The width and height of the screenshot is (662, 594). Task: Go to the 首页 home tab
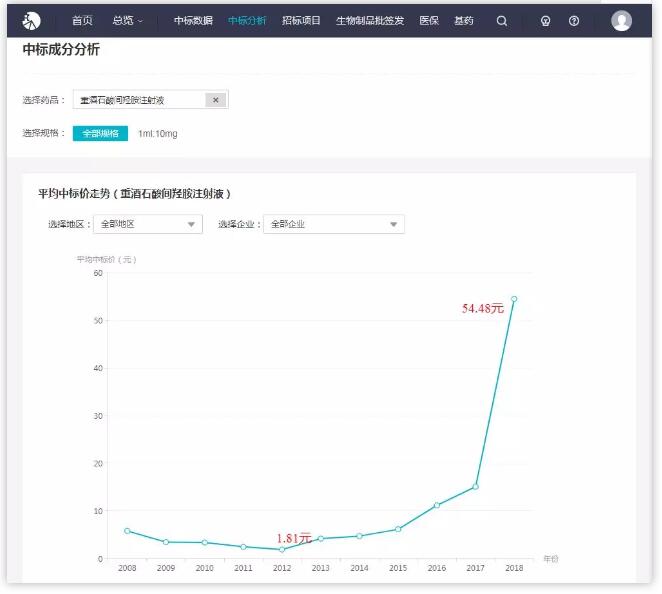(82, 20)
